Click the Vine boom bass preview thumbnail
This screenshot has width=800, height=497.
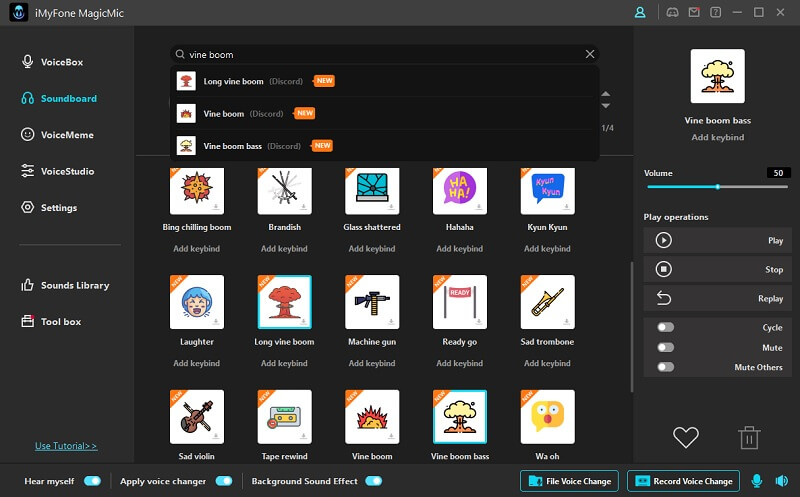tap(718, 76)
